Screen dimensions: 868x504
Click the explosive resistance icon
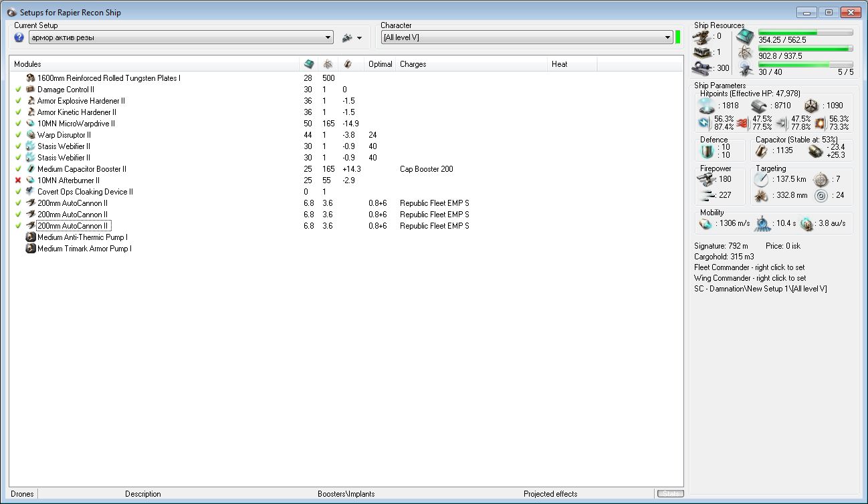click(821, 123)
